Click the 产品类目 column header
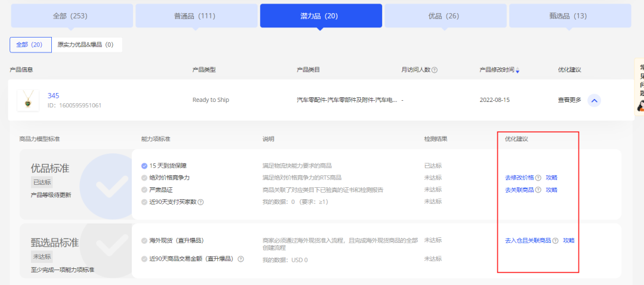This screenshot has width=644, height=285. pos(308,70)
